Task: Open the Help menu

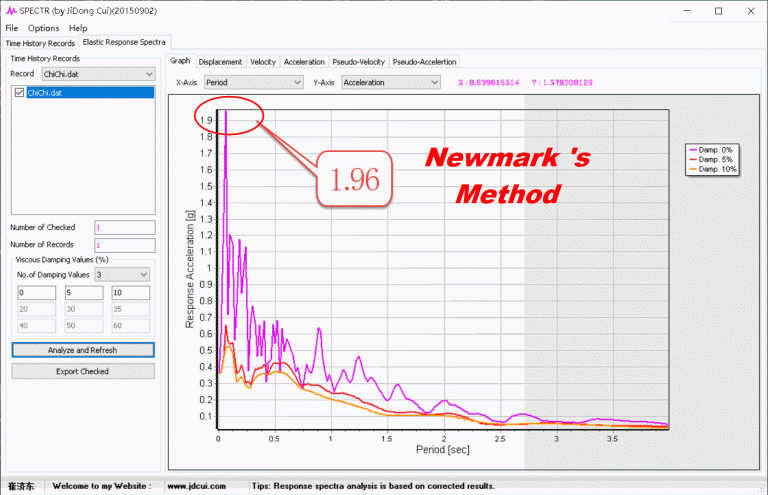Action: click(78, 28)
